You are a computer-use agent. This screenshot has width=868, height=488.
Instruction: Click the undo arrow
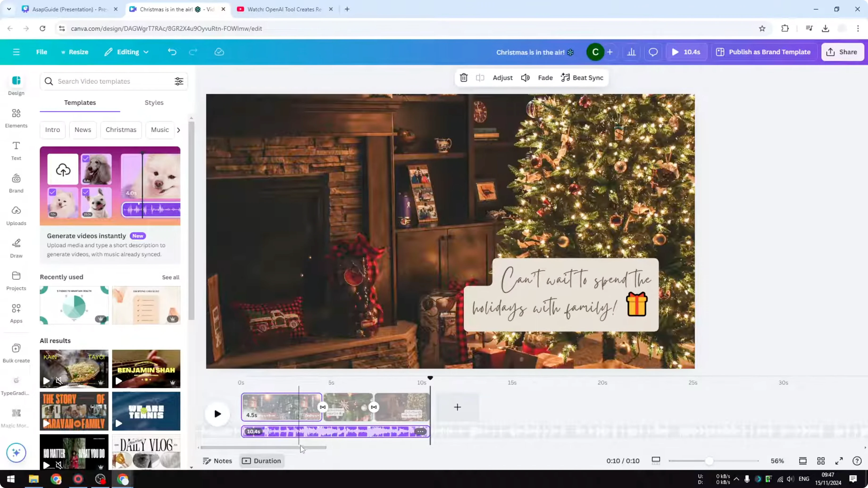[x=172, y=52]
